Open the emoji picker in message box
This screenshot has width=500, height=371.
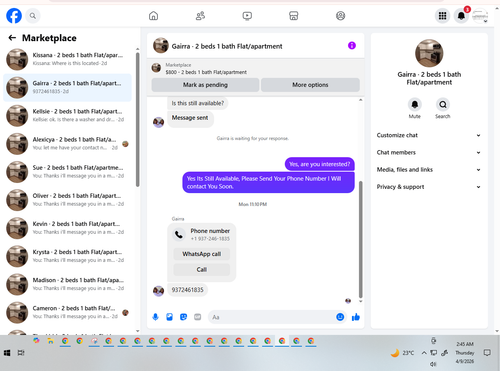[x=340, y=317]
